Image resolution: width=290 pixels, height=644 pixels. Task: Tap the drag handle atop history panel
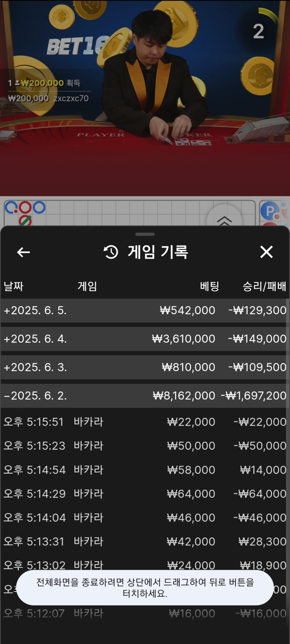pos(145,234)
